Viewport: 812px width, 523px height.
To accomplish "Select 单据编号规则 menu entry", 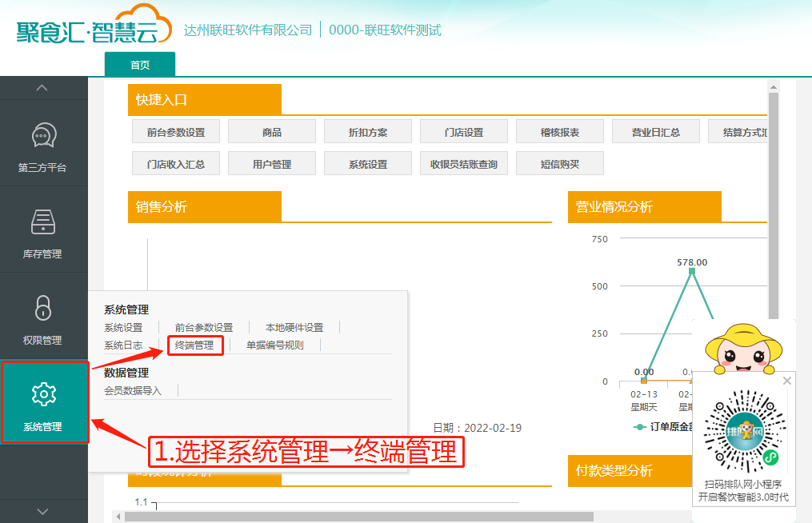I will pos(275,345).
